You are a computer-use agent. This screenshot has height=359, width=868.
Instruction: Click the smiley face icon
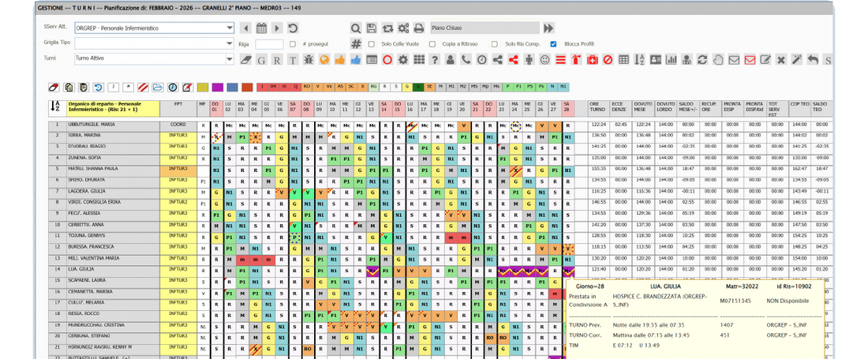pos(544,60)
